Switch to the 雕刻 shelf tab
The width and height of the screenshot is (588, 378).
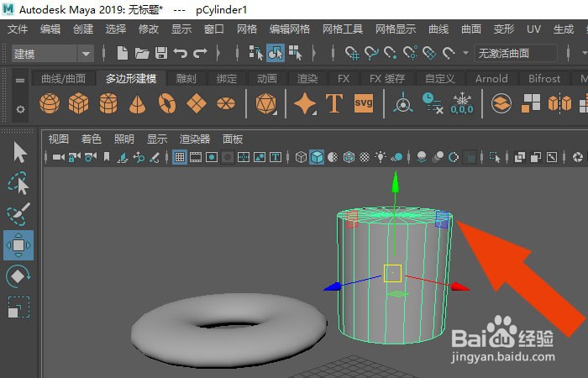186,79
